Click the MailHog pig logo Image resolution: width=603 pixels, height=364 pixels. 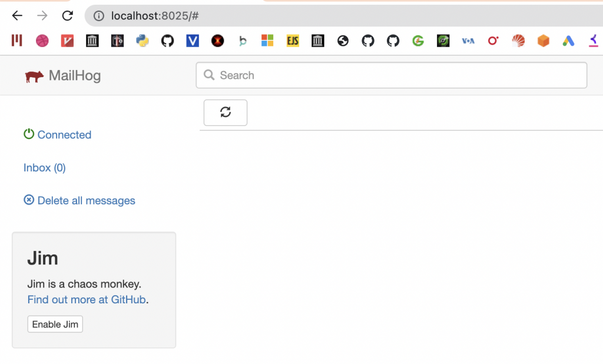tap(34, 76)
